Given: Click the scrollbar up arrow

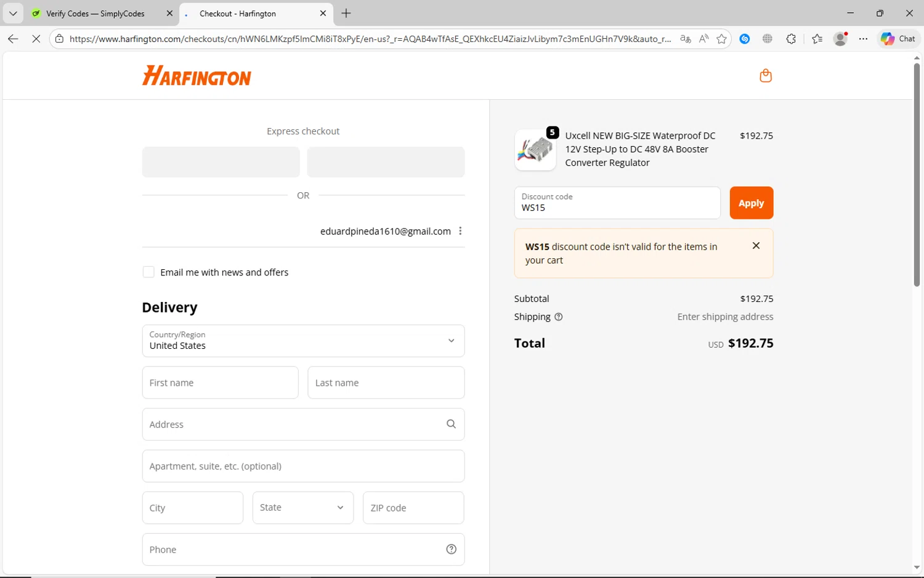Looking at the screenshot, I should (x=917, y=57).
